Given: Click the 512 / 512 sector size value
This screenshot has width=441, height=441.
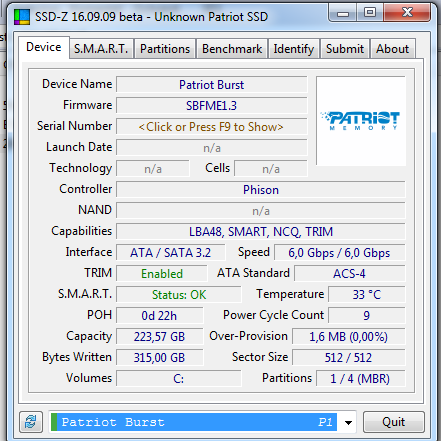Looking at the screenshot, I should pos(349,358).
